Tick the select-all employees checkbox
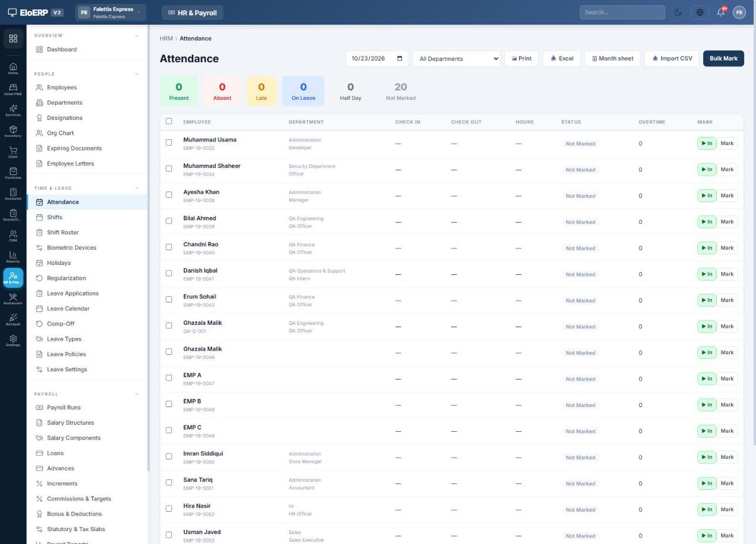The width and height of the screenshot is (756, 544). pos(169,121)
